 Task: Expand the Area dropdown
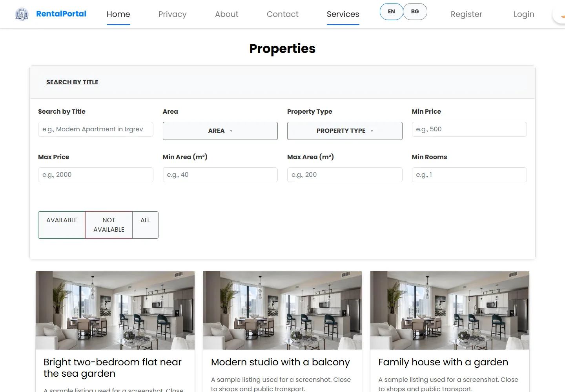tap(220, 131)
